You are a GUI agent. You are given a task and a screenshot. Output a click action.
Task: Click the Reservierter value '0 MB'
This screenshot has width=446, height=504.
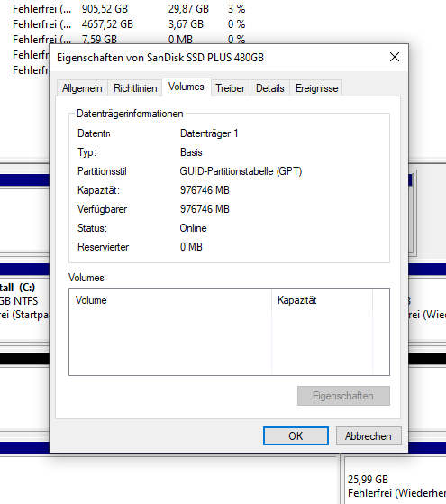tap(191, 247)
